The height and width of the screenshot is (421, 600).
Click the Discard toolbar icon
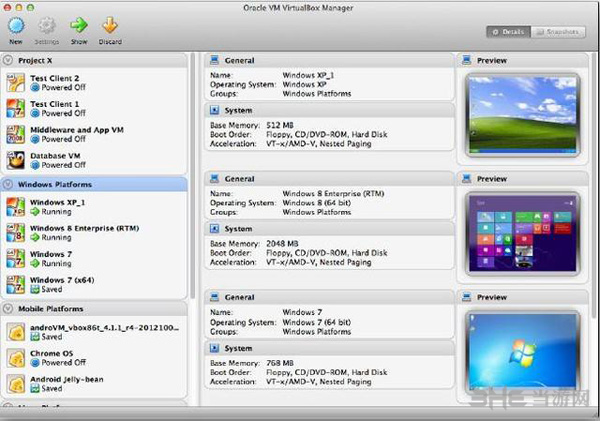tap(110, 26)
